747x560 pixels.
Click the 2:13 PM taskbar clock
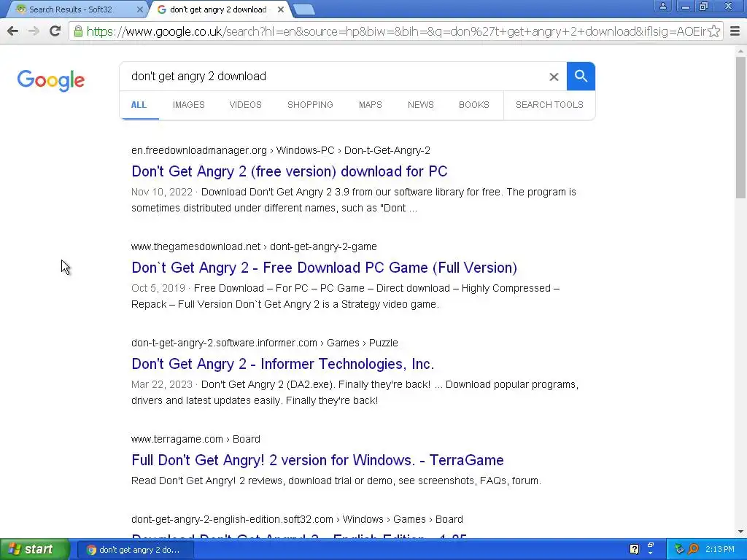coord(719,549)
